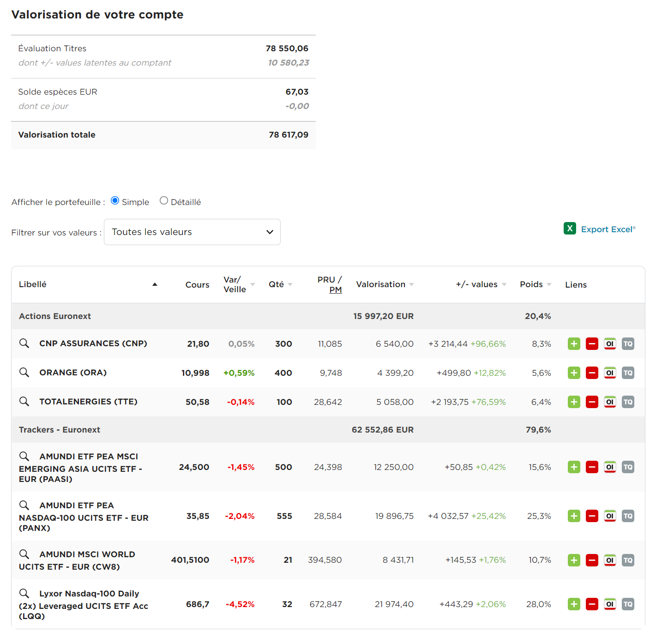656x644 pixels.
Task: Sort by the Poids column arrow
Action: point(549,285)
